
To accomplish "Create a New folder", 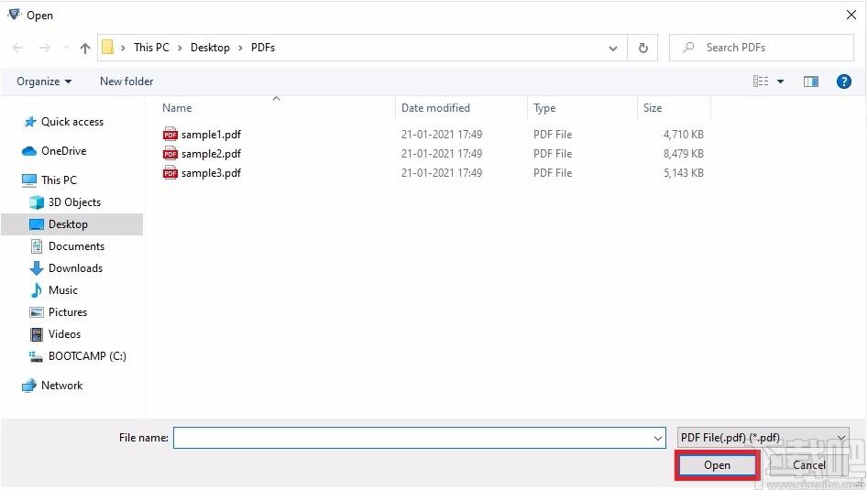I will coord(126,82).
